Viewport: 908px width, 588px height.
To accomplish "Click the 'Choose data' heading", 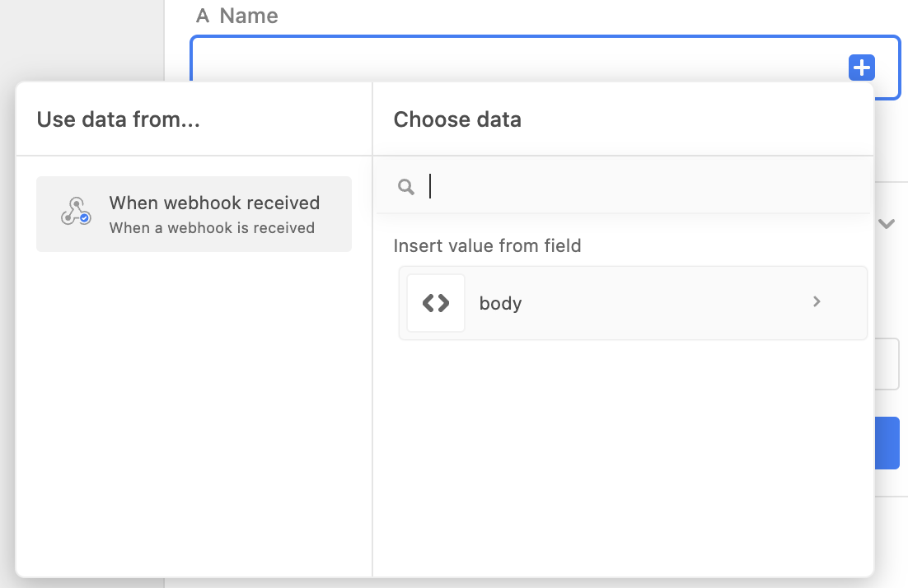I will click(457, 119).
